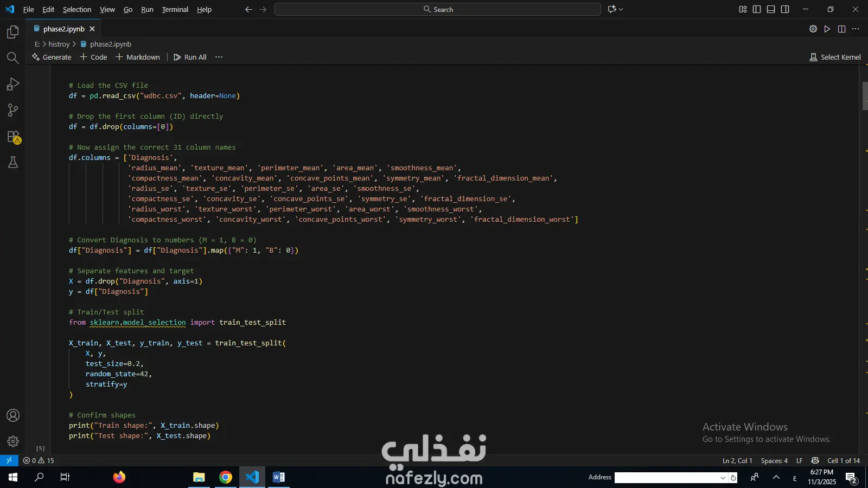
Task: Open the Go menu
Action: point(128,9)
